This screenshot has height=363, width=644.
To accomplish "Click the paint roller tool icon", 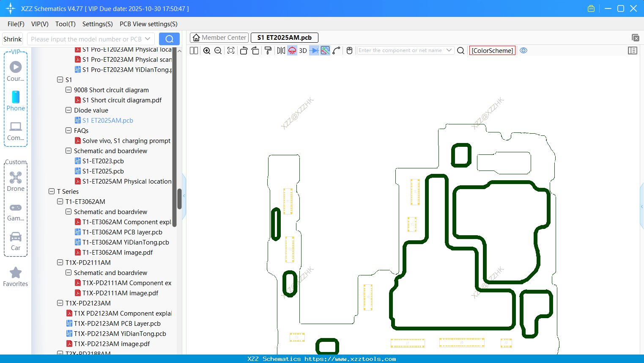I will coord(268,50).
